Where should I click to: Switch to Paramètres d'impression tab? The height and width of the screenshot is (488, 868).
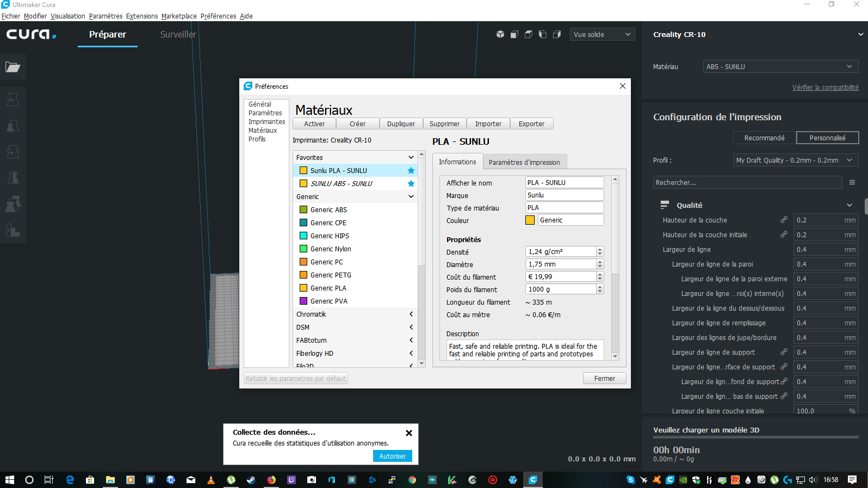tap(524, 162)
